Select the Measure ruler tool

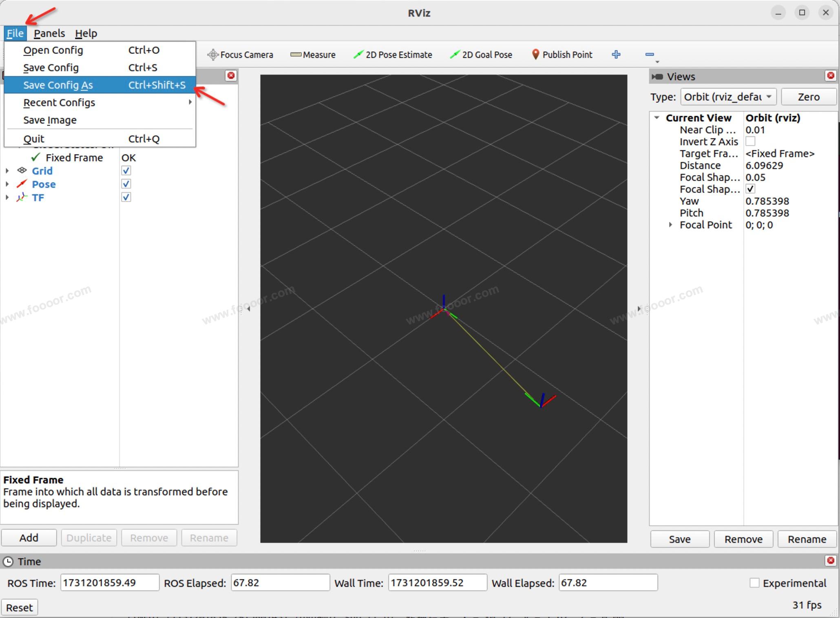click(296, 55)
